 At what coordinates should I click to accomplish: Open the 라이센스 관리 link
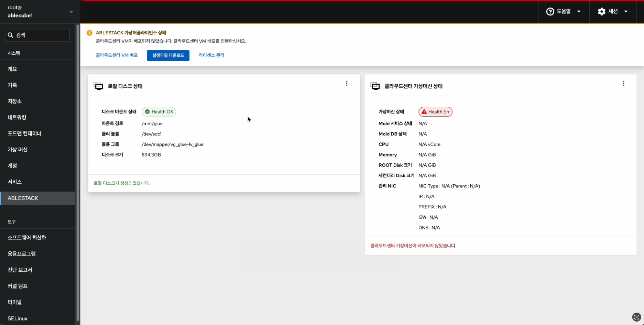[211, 55]
